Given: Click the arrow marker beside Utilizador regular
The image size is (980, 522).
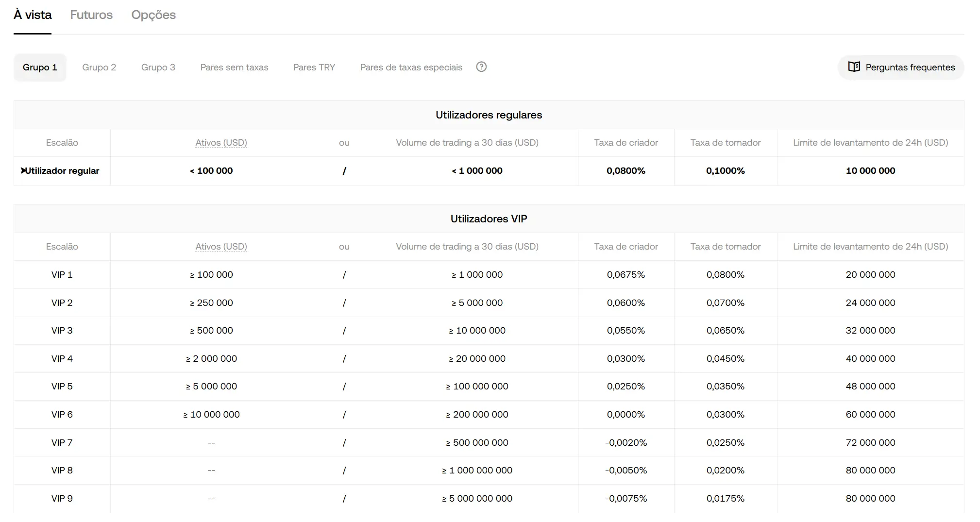Looking at the screenshot, I should (x=23, y=170).
